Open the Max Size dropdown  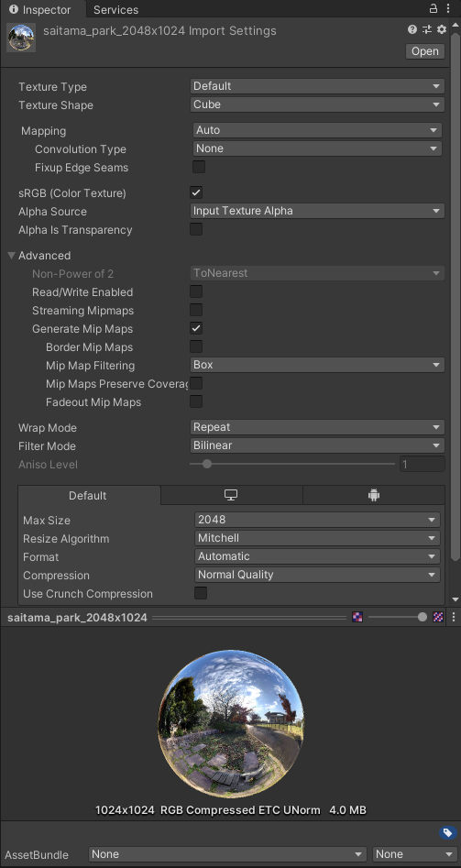click(317, 520)
